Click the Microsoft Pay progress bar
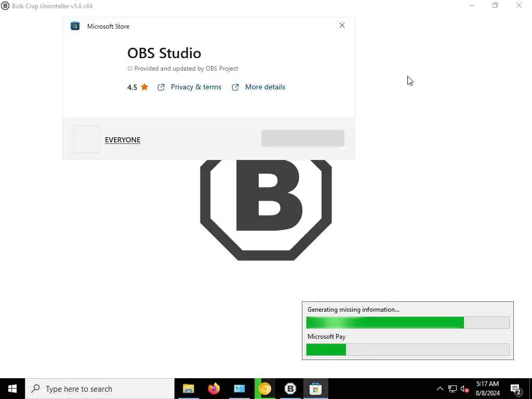This screenshot has width=532, height=399. (407, 350)
